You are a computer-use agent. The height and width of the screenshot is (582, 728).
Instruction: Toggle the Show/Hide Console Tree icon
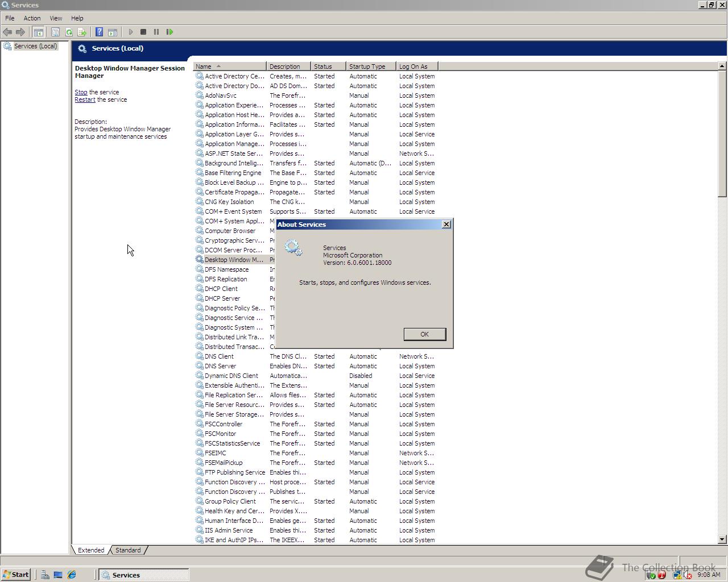coord(38,32)
